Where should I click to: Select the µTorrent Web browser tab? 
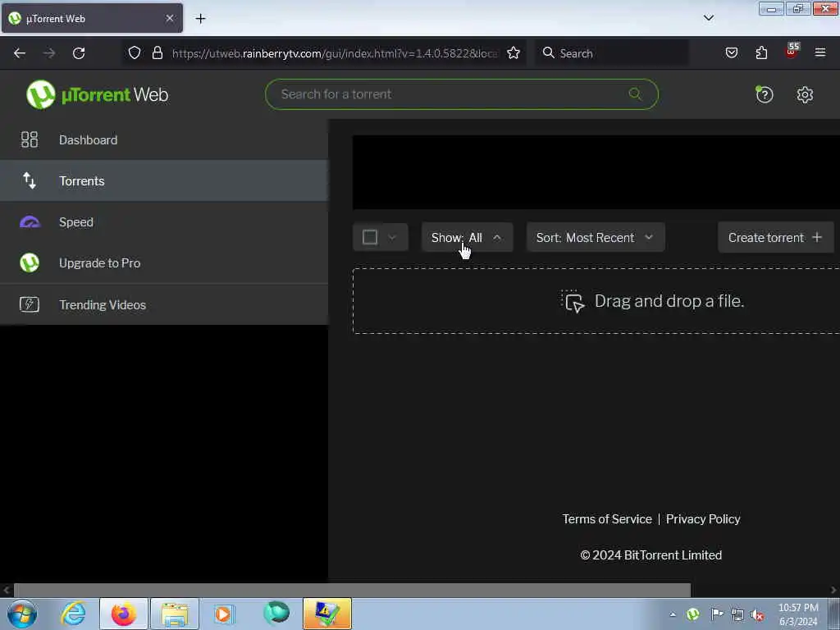(x=92, y=18)
